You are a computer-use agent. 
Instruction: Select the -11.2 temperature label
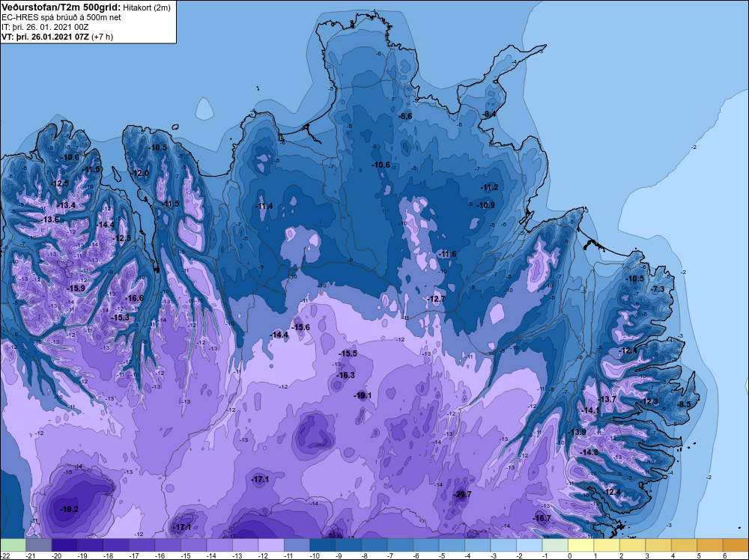coord(489,188)
